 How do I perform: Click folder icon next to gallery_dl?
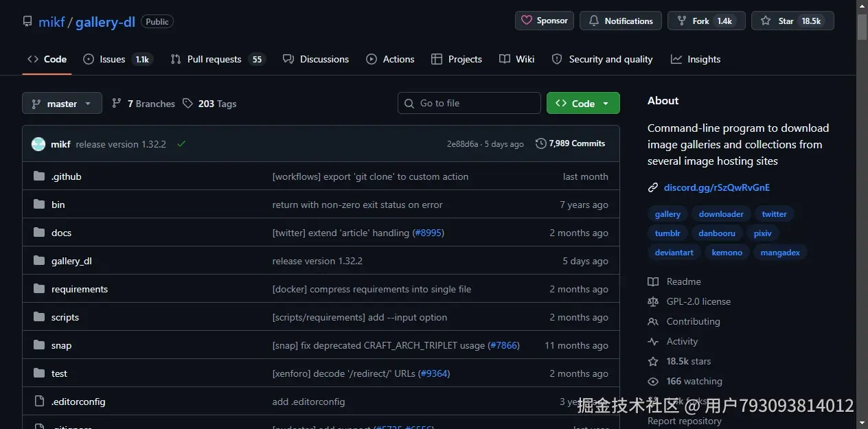(38, 261)
